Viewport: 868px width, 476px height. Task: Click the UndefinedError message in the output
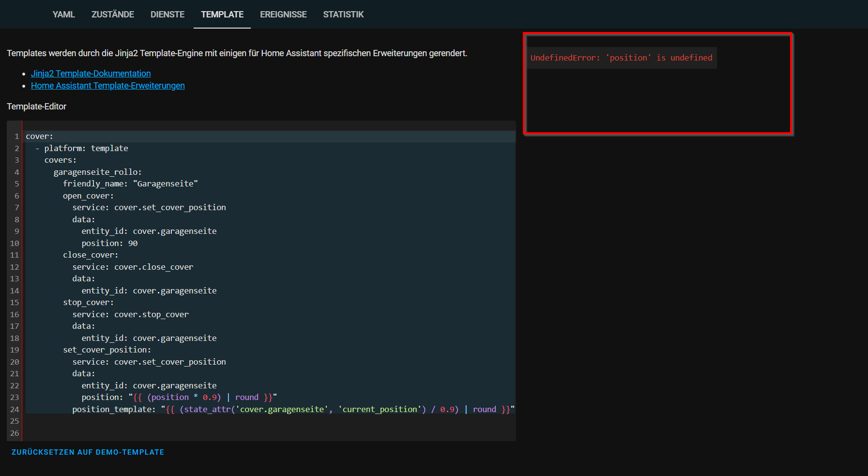point(621,58)
